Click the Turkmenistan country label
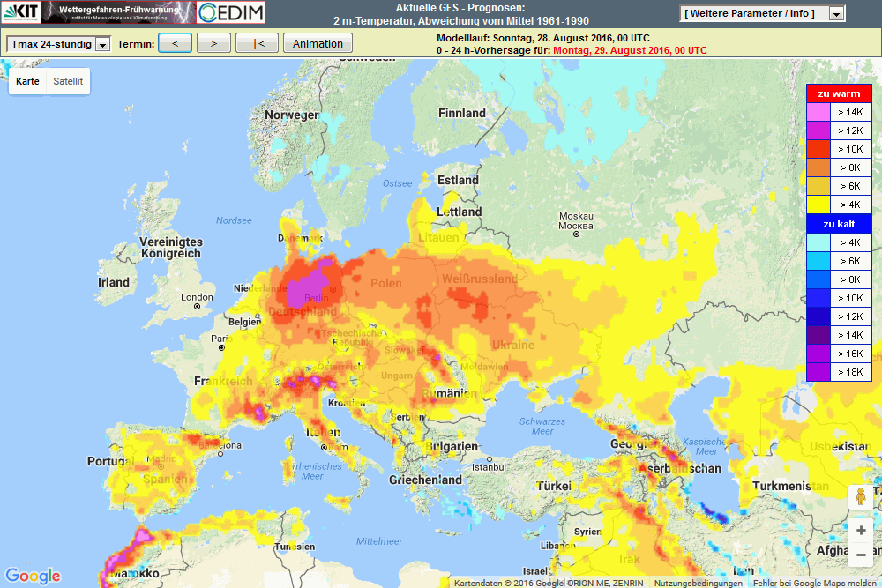This screenshot has width=882, height=588. (790, 486)
